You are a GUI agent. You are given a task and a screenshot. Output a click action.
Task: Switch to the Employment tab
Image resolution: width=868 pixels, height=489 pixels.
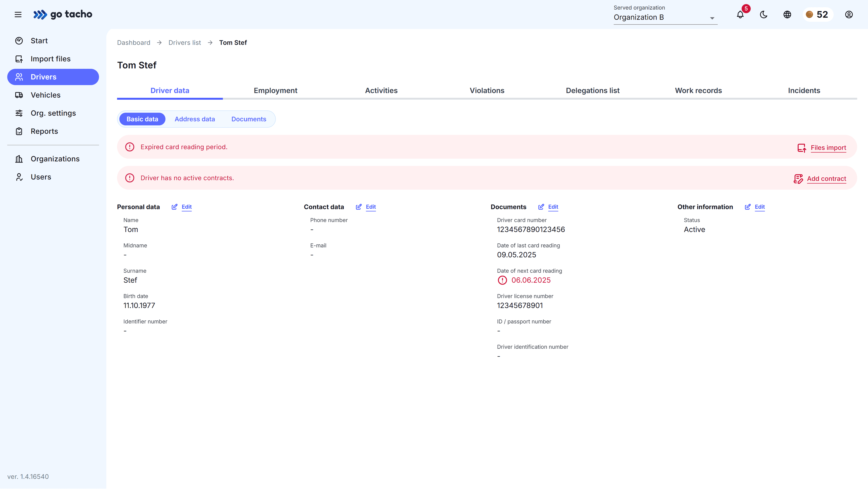coord(275,90)
